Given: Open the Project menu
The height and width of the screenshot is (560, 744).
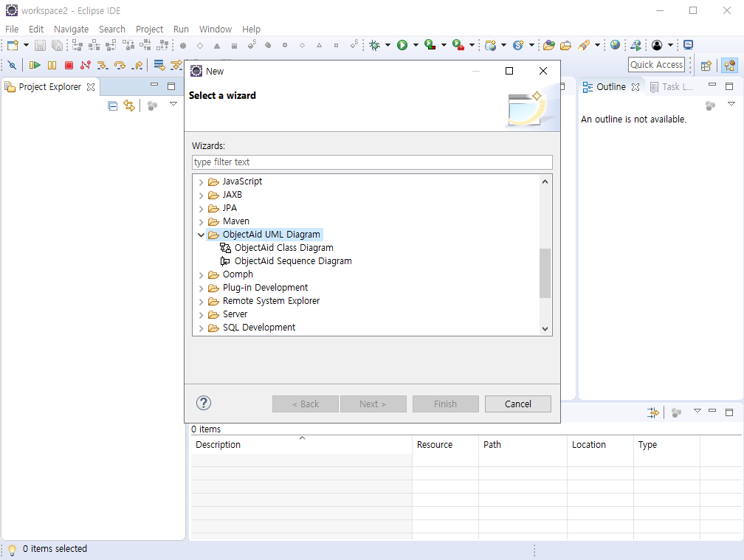Looking at the screenshot, I should pos(149,30).
